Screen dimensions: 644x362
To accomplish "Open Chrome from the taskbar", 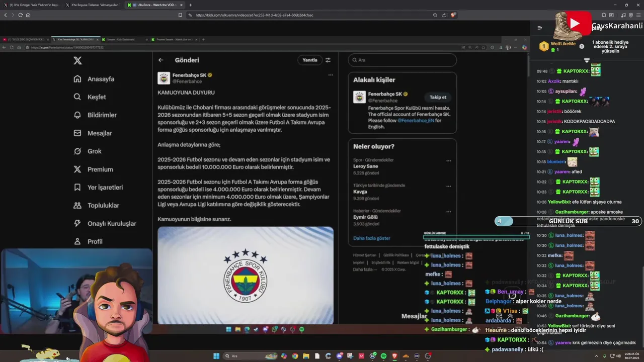I will tap(295, 356).
